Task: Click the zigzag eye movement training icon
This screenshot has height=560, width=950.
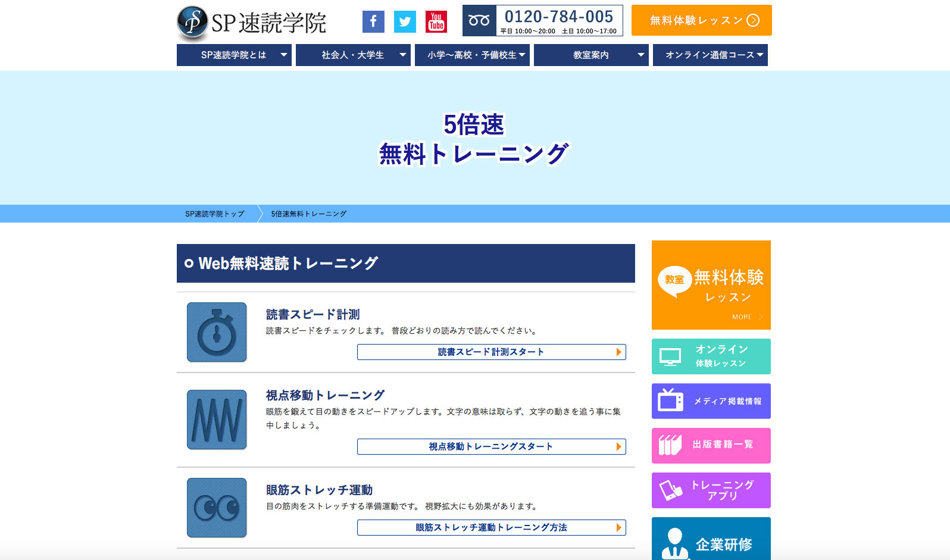Action: pyautogui.click(x=217, y=420)
